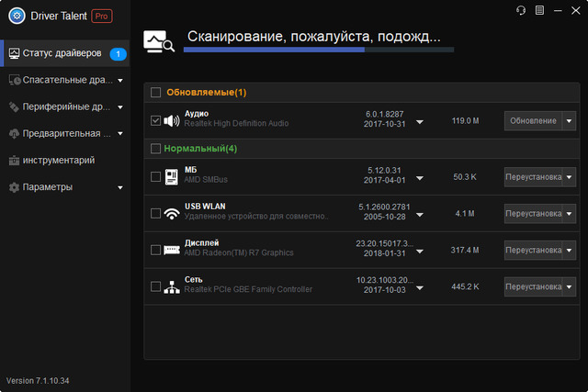Click the USB WLAN wifi icon
The height and width of the screenshot is (392, 588).
click(x=172, y=214)
